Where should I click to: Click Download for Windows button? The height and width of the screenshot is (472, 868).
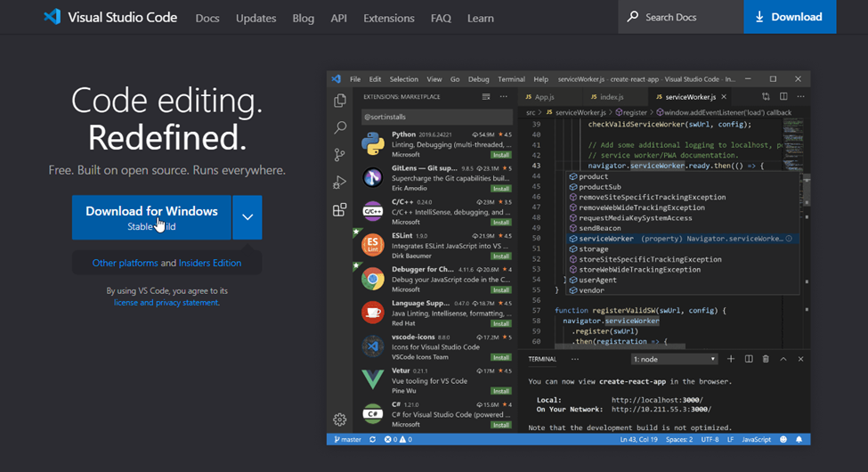[x=151, y=217]
